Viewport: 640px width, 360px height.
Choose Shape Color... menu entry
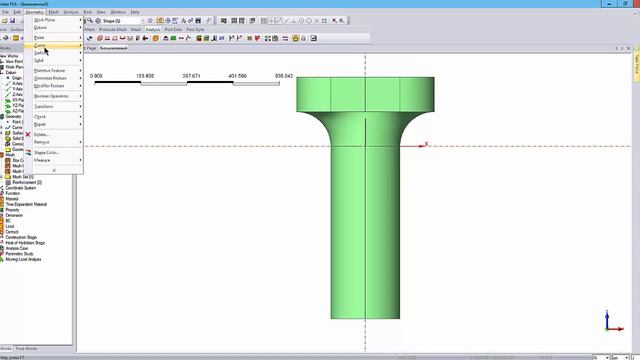pyautogui.click(x=54, y=152)
